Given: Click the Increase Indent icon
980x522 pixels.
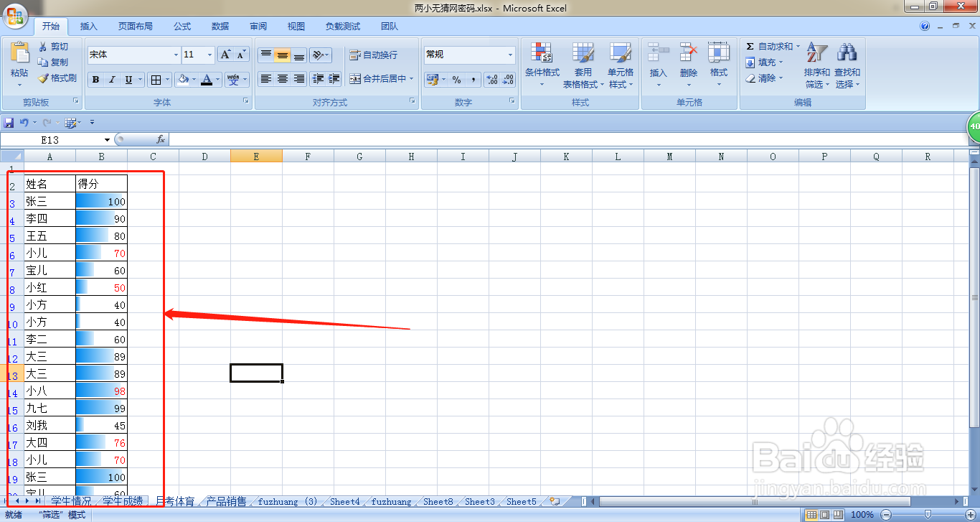Looking at the screenshot, I should 334,79.
